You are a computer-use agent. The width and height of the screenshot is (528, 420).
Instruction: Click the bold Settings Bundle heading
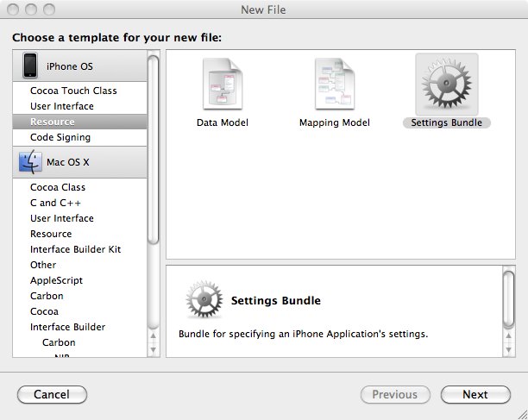[276, 300]
